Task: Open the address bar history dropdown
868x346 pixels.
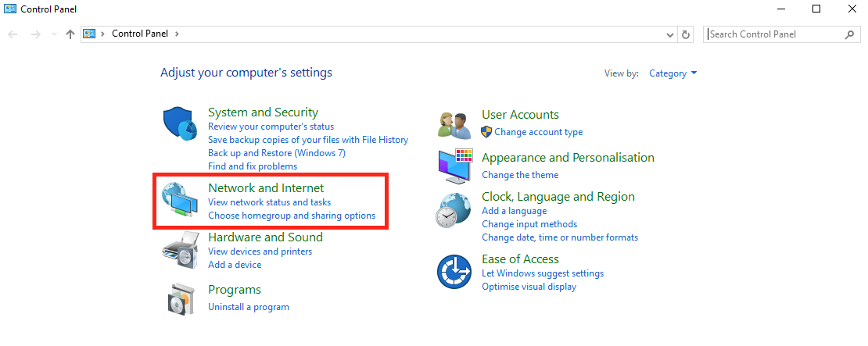Action: point(671,34)
